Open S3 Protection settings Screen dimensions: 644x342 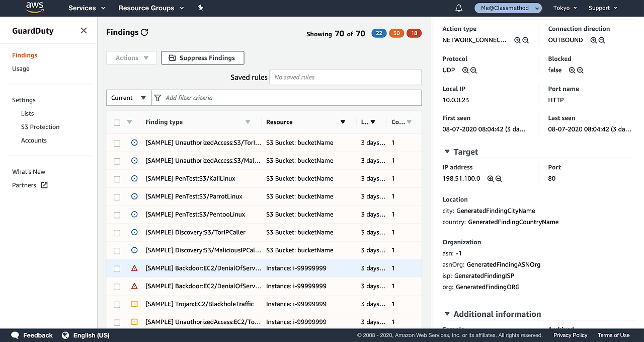tap(40, 127)
